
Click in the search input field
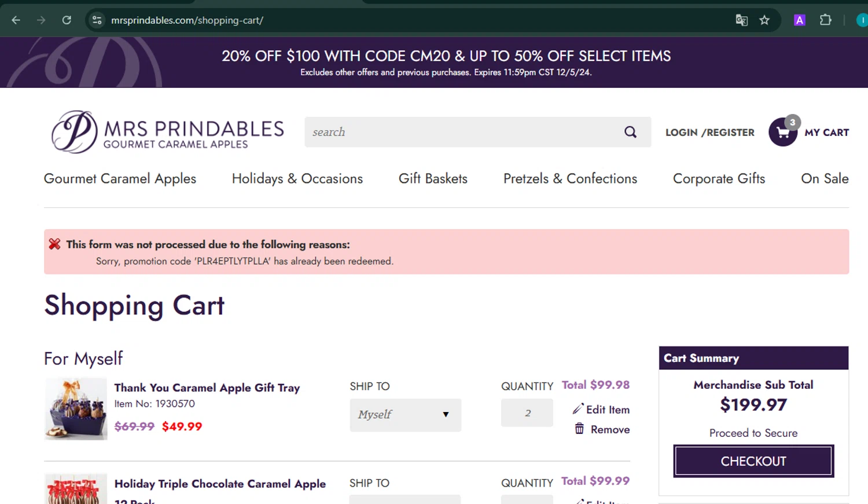point(463,132)
